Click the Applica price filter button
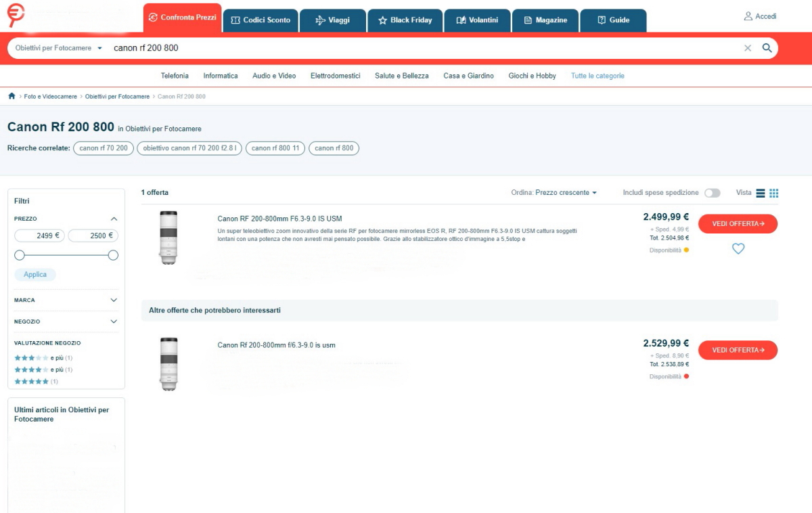812x513 pixels. tap(35, 275)
